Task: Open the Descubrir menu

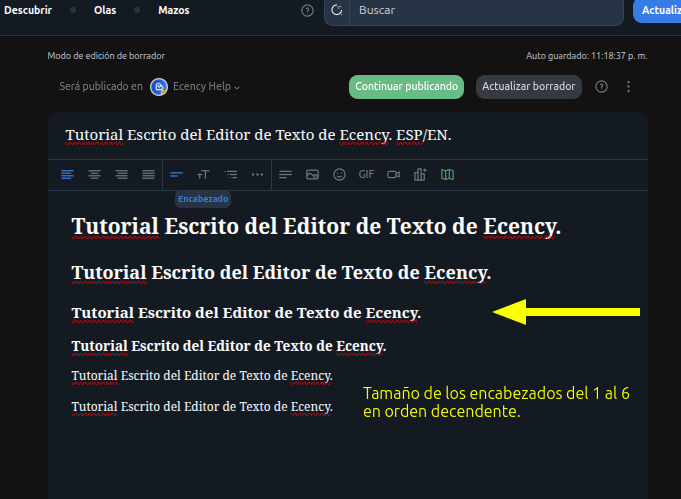Action: tap(28, 10)
